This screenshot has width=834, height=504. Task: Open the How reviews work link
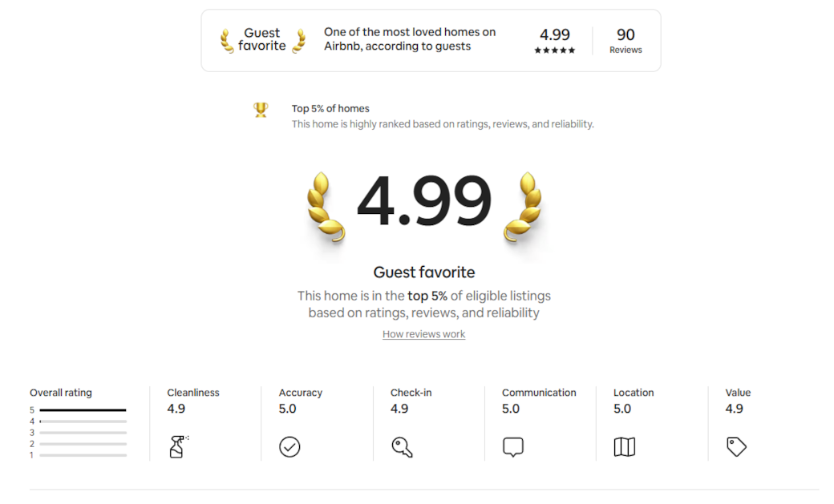423,334
